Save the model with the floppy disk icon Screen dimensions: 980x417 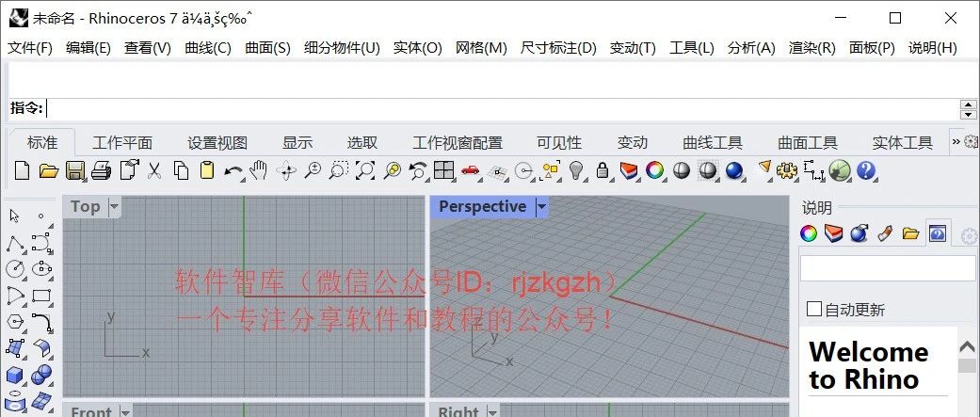75,170
